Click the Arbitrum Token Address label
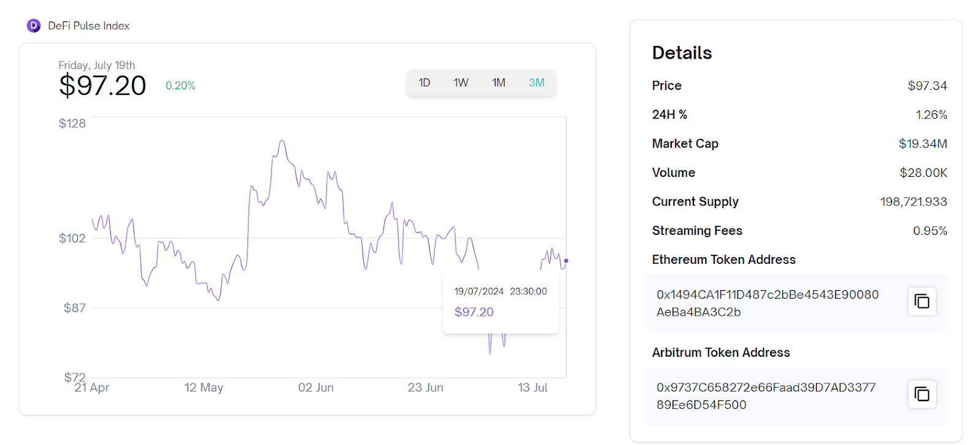 721,353
